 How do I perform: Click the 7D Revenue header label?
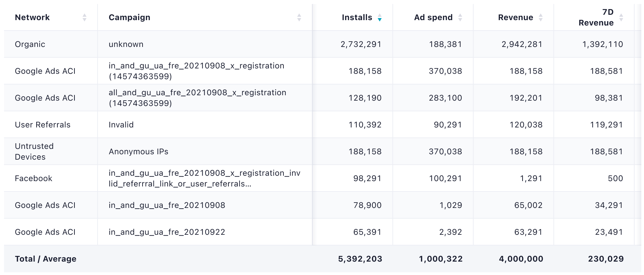click(x=596, y=17)
